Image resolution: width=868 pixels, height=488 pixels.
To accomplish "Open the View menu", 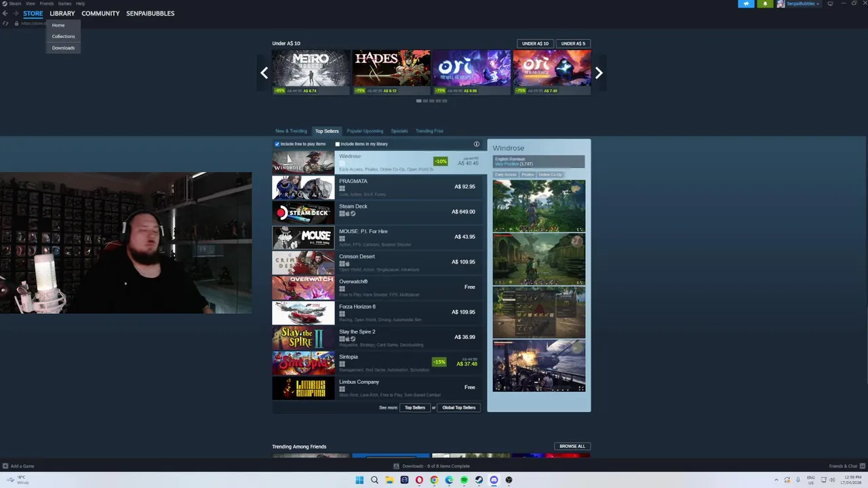I will 31,3.
